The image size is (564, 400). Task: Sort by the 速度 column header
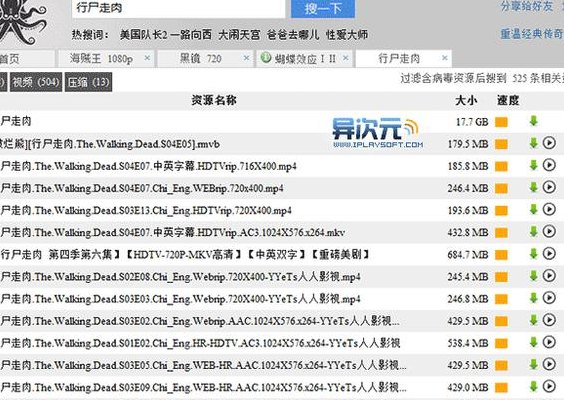pos(508,100)
